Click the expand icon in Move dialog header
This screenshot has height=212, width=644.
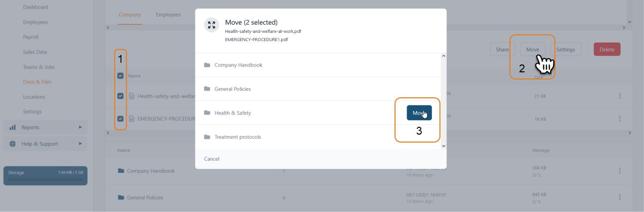click(211, 25)
